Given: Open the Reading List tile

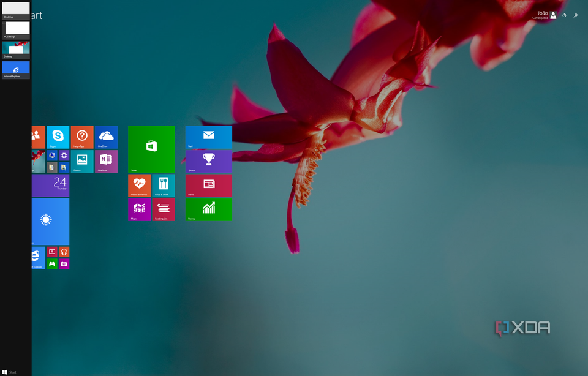Looking at the screenshot, I should click(164, 209).
